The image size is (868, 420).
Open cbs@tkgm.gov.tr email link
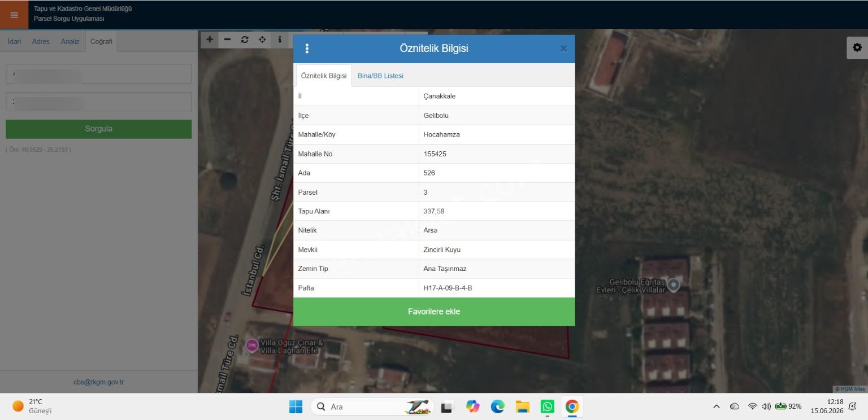coord(98,382)
